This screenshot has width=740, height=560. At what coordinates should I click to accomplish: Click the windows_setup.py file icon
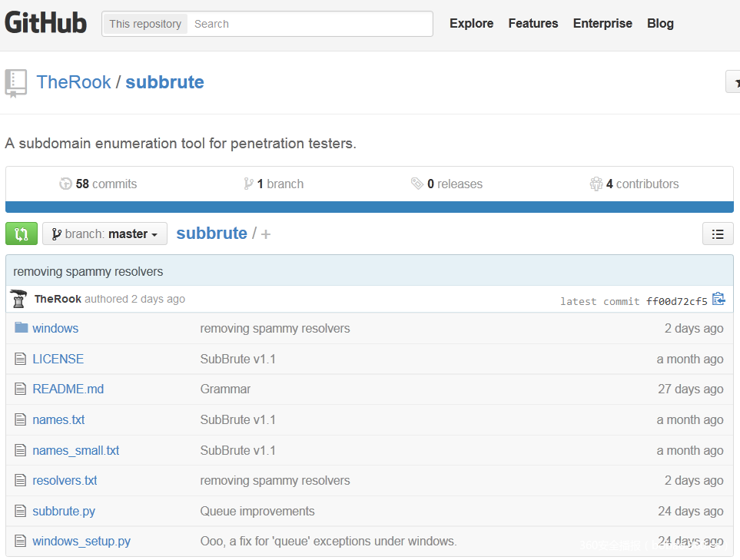pyautogui.click(x=20, y=541)
